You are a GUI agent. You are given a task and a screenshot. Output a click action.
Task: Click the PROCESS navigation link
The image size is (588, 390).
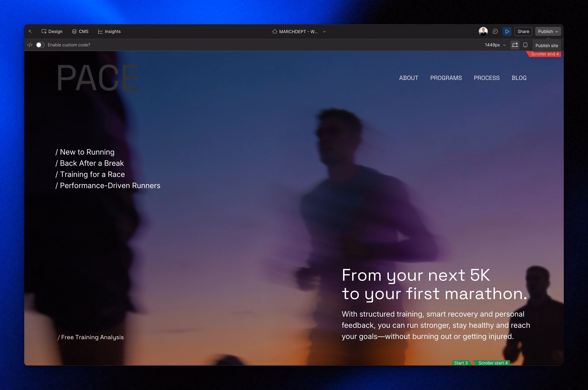(486, 78)
